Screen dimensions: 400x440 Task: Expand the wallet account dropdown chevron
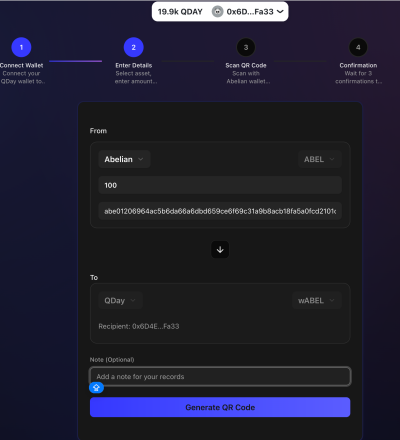coord(280,12)
